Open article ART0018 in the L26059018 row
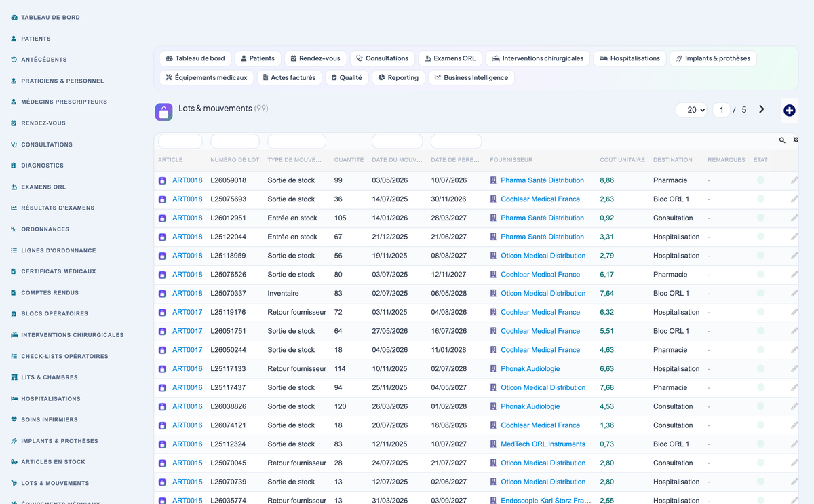814x504 pixels. point(187,180)
